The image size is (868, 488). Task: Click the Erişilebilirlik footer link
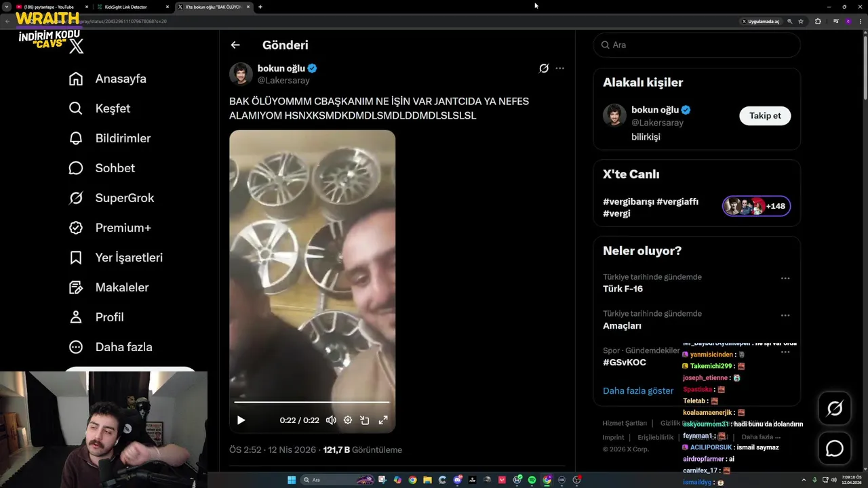click(x=656, y=437)
